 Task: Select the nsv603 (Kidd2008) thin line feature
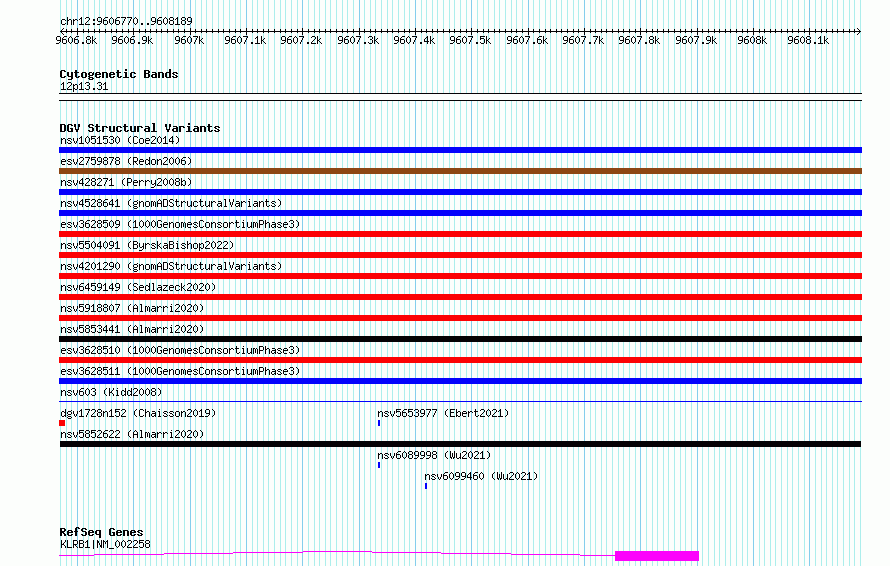tap(460, 402)
